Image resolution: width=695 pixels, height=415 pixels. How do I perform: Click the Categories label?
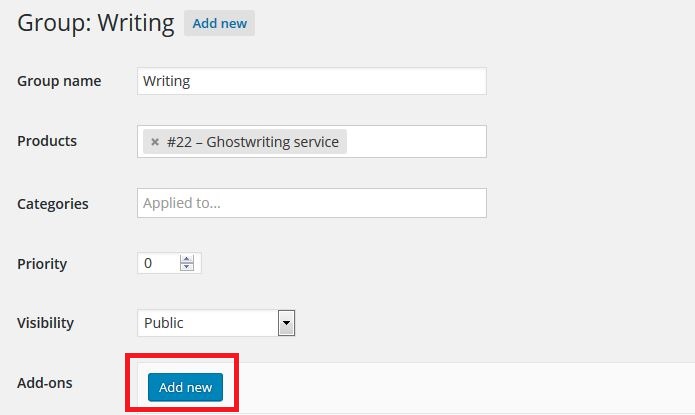click(x=53, y=204)
